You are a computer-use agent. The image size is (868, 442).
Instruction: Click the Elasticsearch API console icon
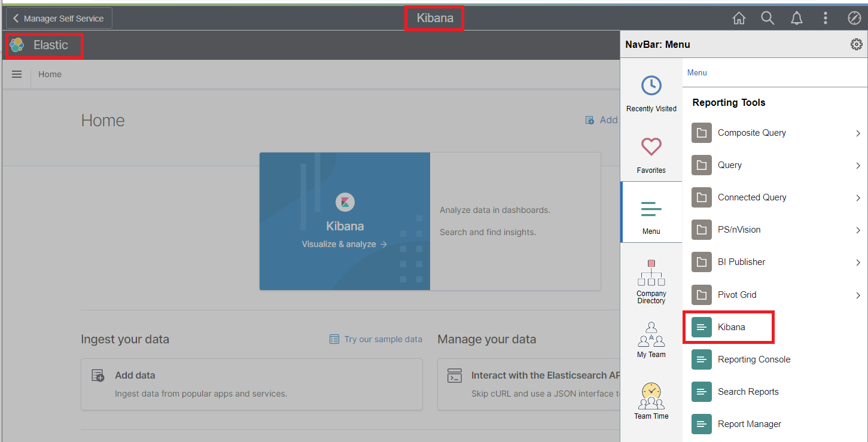(x=455, y=376)
